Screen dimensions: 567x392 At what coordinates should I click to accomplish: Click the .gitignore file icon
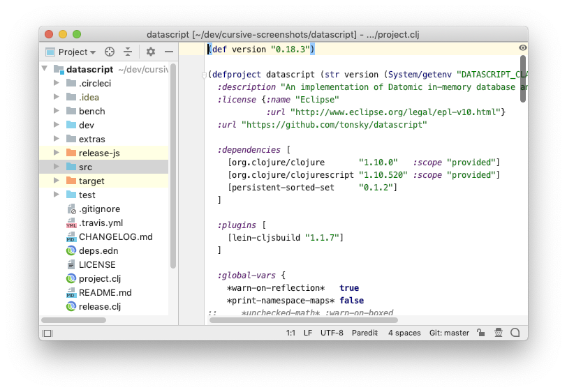tap(71, 209)
